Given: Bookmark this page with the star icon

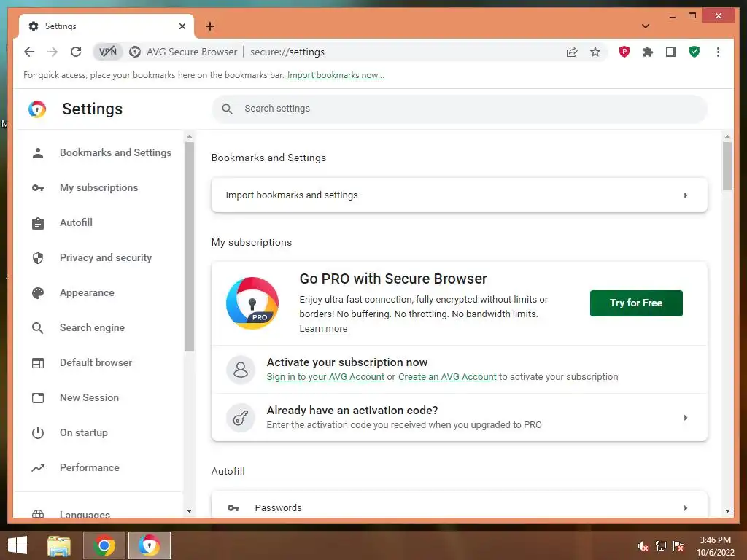Looking at the screenshot, I should point(595,52).
